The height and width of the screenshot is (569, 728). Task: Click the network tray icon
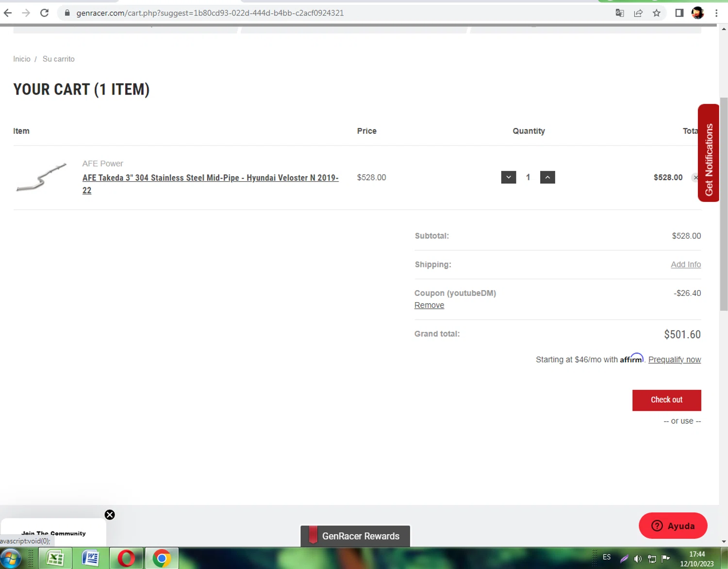[x=652, y=559]
